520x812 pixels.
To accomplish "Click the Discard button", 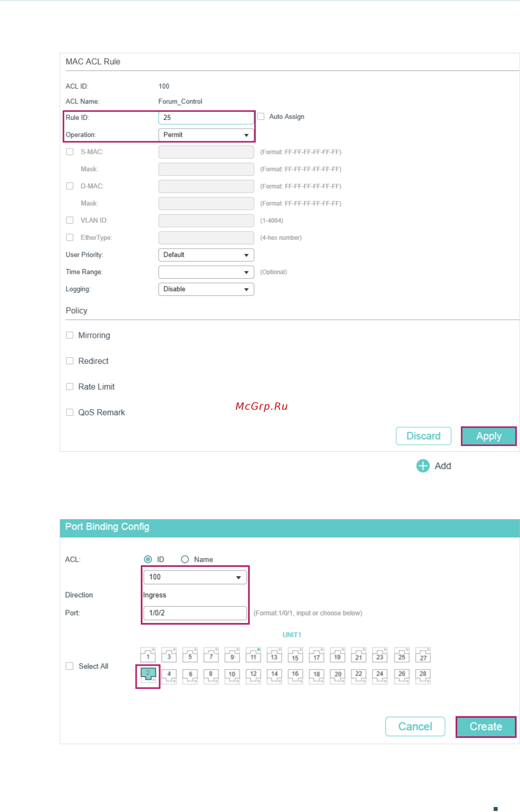I will [x=423, y=436].
